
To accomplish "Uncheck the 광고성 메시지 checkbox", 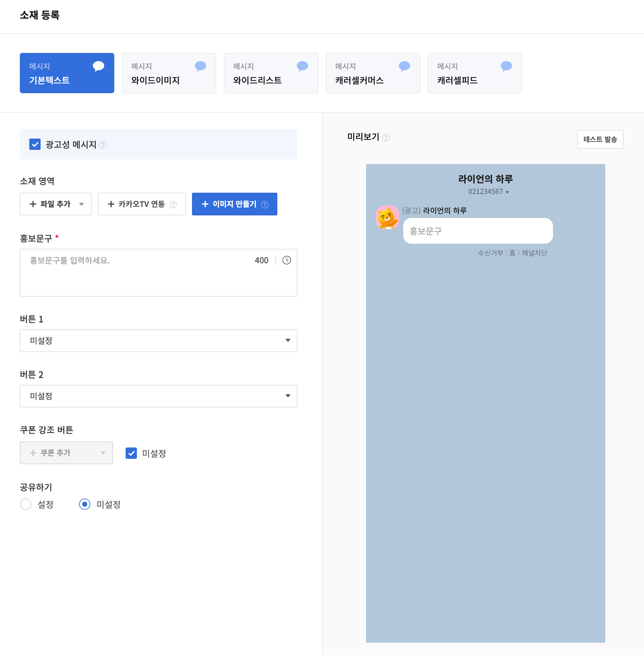I will tap(35, 145).
